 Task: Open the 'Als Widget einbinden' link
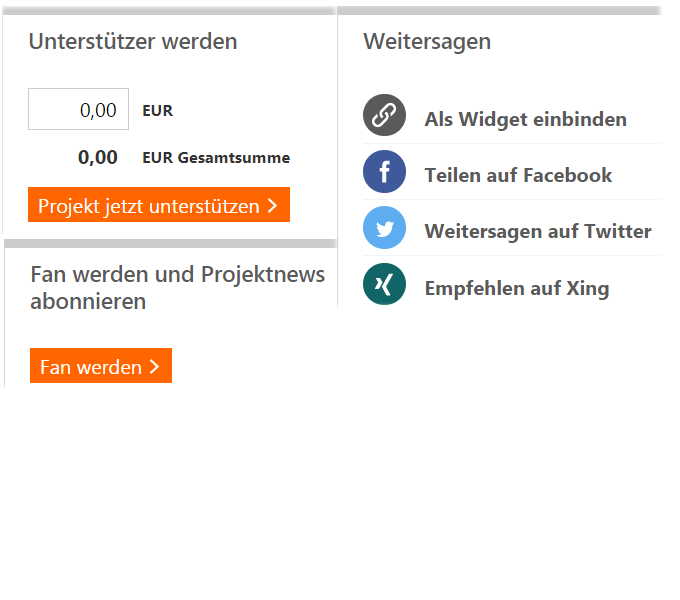pyautogui.click(x=525, y=119)
